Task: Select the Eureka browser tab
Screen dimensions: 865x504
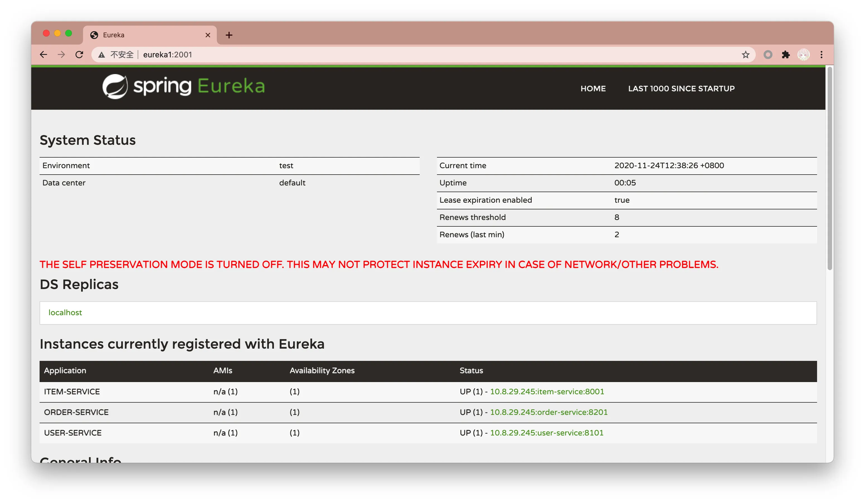Action: coord(150,35)
